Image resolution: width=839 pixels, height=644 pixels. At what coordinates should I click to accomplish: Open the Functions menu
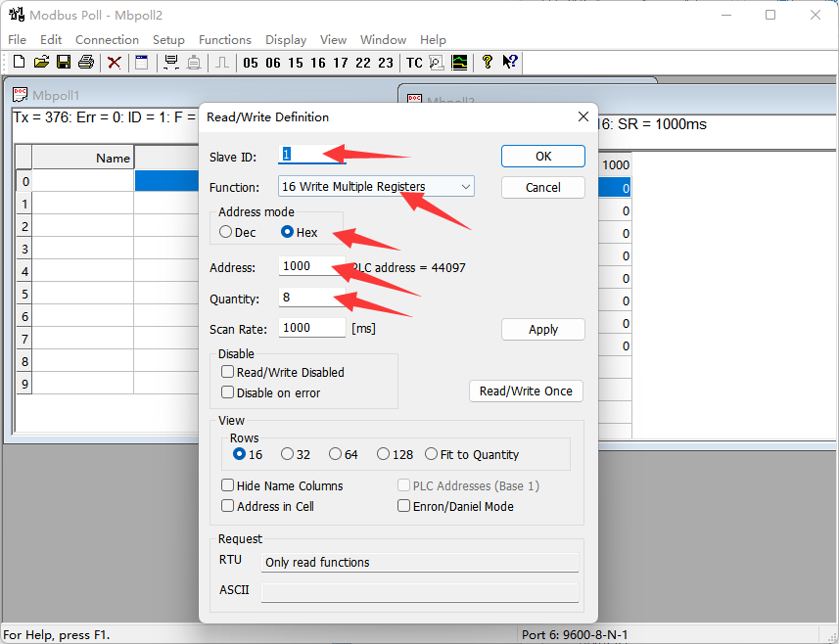point(225,40)
